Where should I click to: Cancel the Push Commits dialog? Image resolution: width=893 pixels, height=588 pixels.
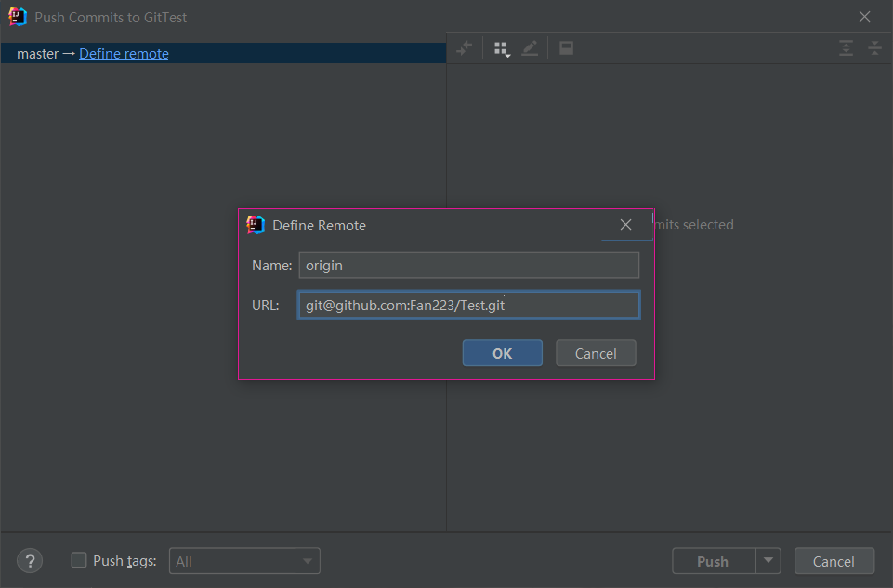tap(834, 561)
